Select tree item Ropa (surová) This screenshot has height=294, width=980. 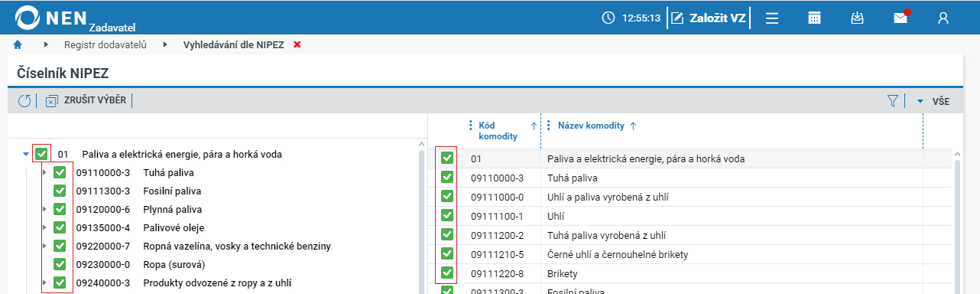[174, 264]
